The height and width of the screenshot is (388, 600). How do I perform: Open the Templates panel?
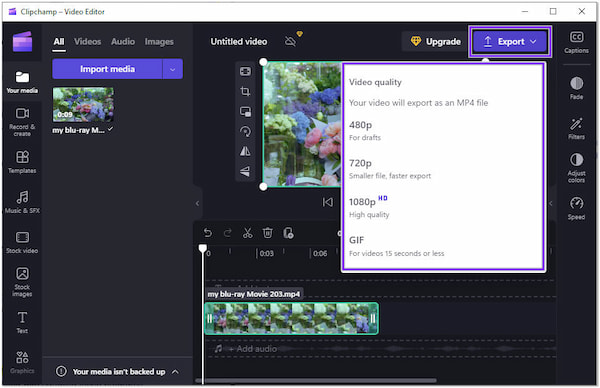pos(22,162)
